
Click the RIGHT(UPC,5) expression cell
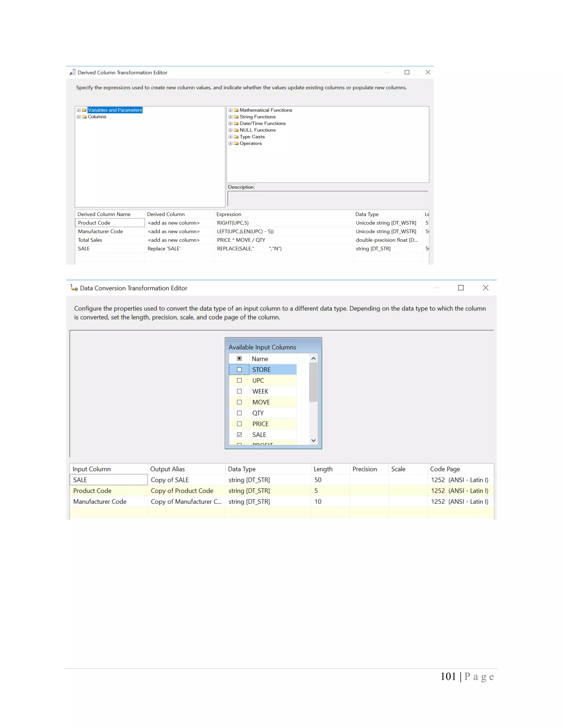click(233, 223)
